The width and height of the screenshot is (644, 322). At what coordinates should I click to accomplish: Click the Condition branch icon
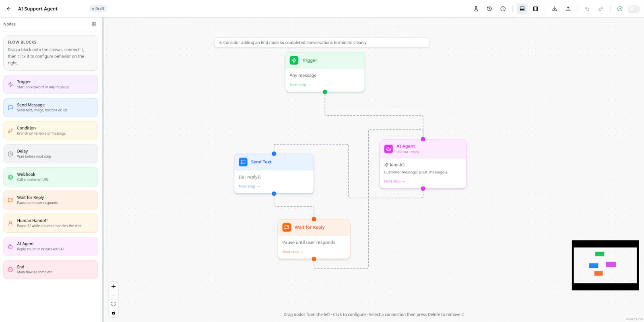pos(10,131)
